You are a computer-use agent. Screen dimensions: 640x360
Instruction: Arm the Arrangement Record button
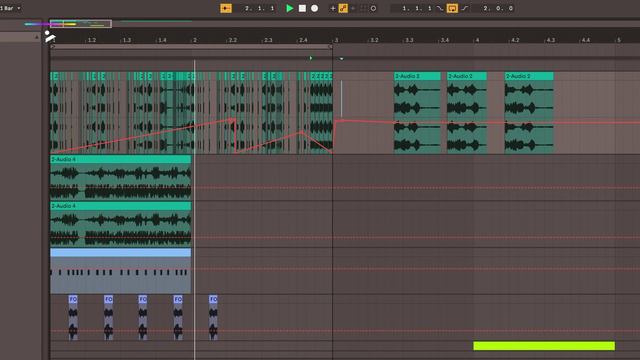(x=314, y=8)
